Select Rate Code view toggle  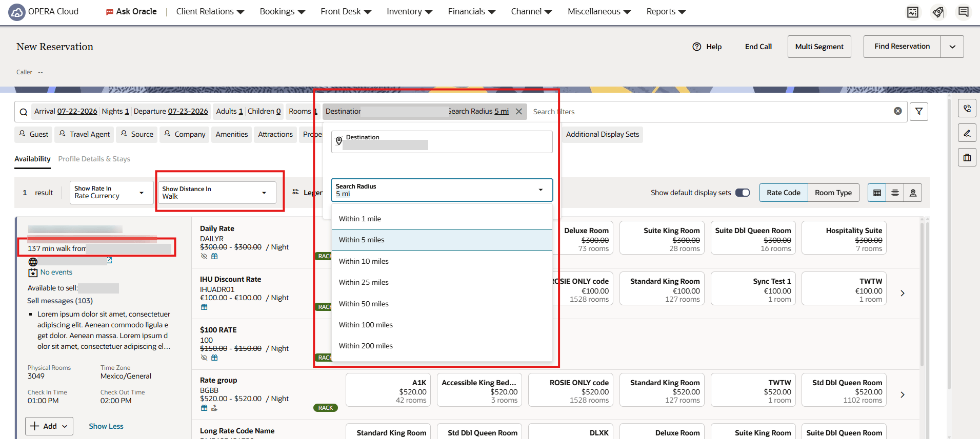click(783, 193)
